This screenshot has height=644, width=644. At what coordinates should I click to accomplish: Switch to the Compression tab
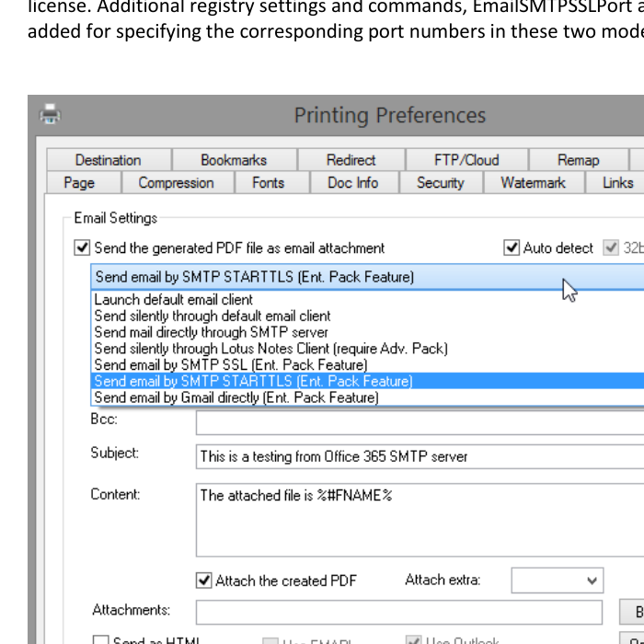[177, 183]
